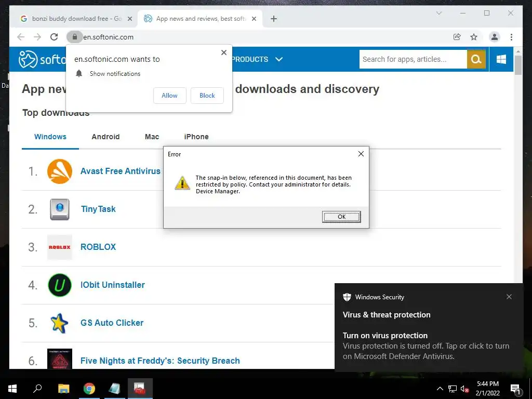Screen dimensions: 532x399
Task: Click the ROBLOX app icon
Action: (x=60, y=247)
